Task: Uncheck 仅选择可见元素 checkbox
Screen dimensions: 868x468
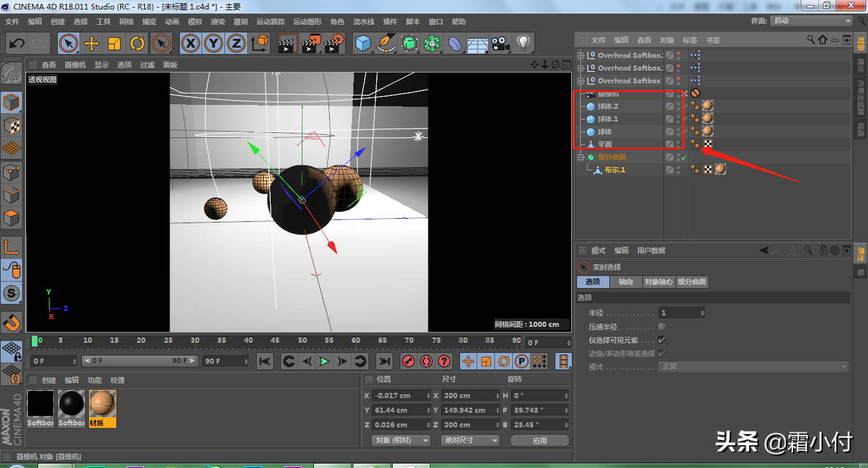Action: [661, 340]
